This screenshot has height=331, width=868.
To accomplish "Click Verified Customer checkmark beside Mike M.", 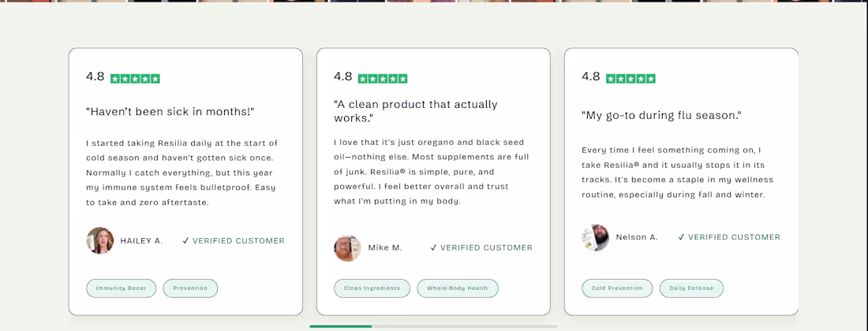I will (434, 247).
